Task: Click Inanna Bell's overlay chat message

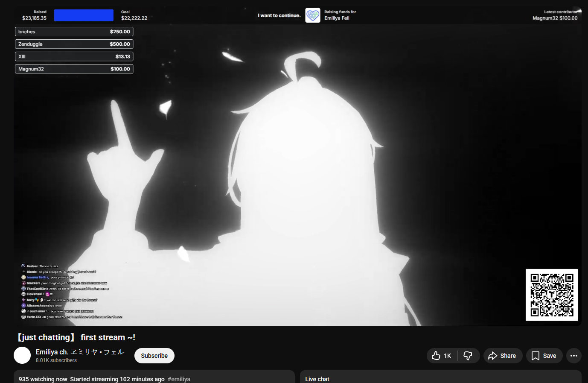Action: (48, 278)
